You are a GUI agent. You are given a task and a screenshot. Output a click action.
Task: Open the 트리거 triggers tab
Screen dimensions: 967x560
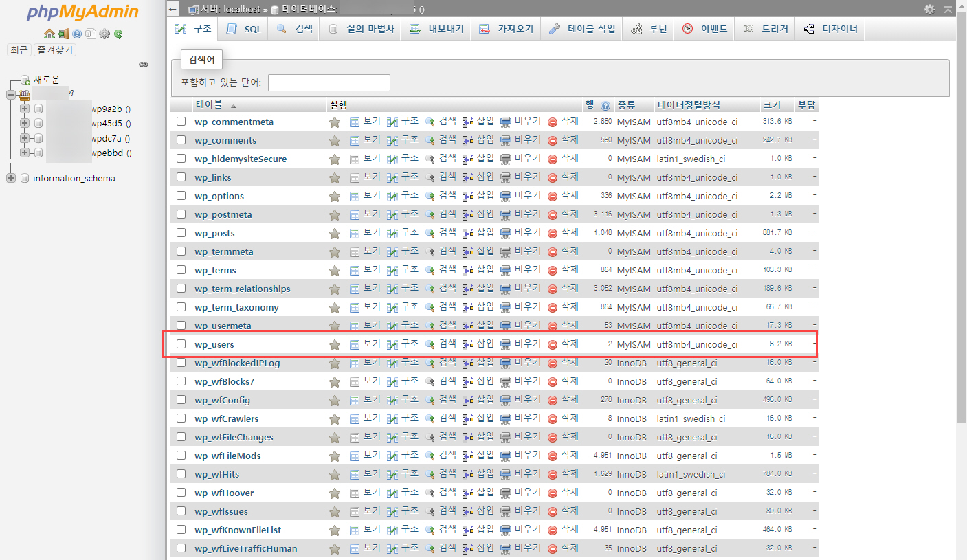765,29
